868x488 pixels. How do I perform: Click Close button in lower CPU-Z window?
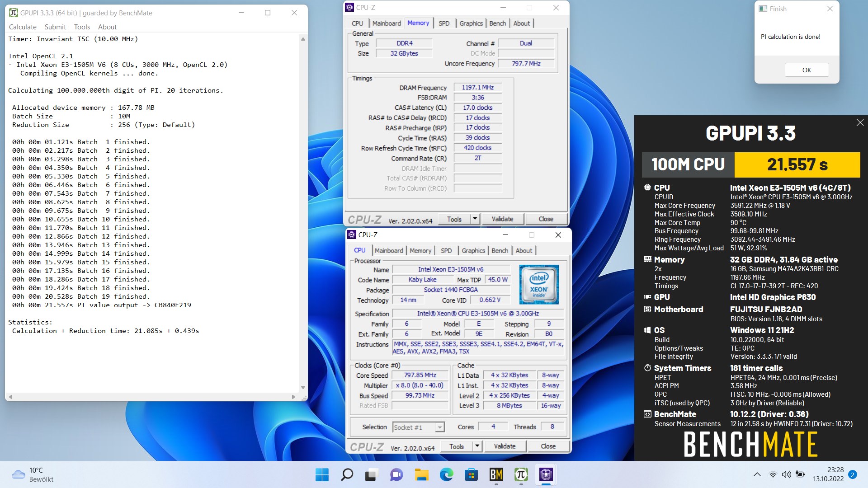click(x=548, y=446)
